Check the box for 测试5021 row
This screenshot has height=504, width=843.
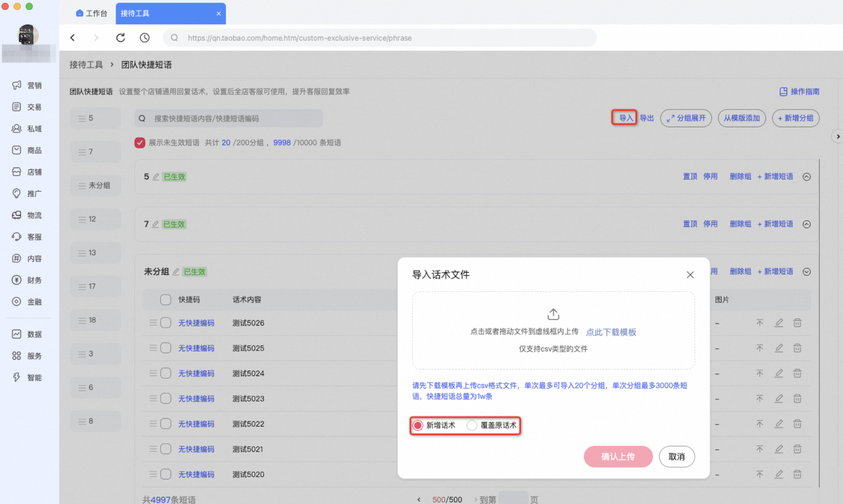[165, 449]
